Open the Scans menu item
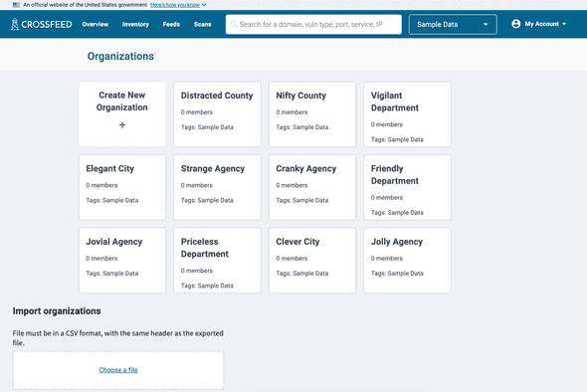Image resolution: width=587 pixels, height=392 pixels. [203, 24]
